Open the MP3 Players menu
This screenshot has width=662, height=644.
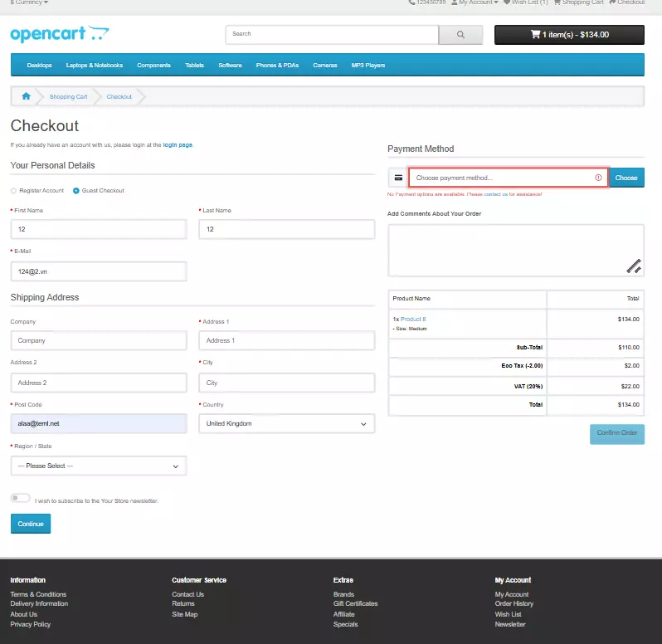tap(368, 65)
